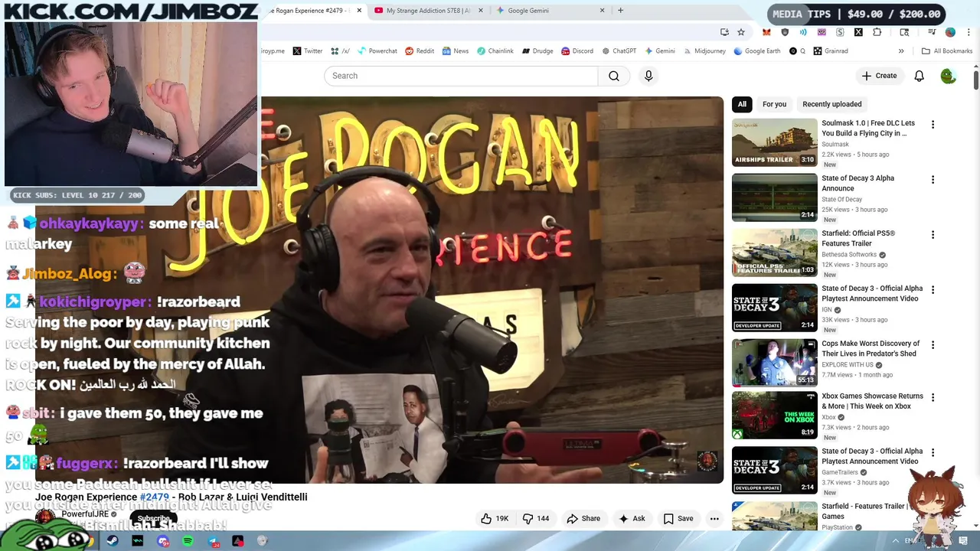Screen dimensions: 980x551
Task: Click the Share button
Action: [583, 518]
